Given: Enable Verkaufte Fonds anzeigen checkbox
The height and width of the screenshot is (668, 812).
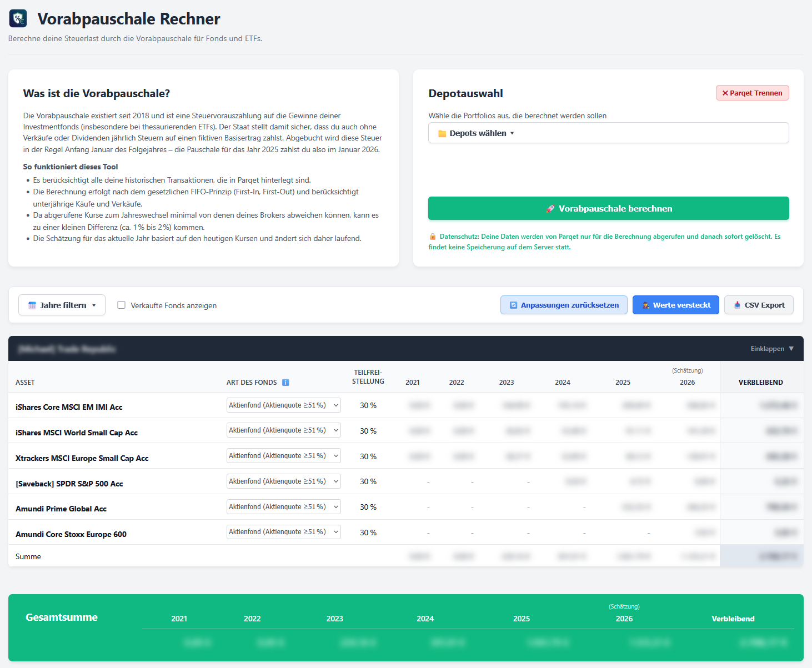Looking at the screenshot, I should pyautogui.click(x=121, y=305).
